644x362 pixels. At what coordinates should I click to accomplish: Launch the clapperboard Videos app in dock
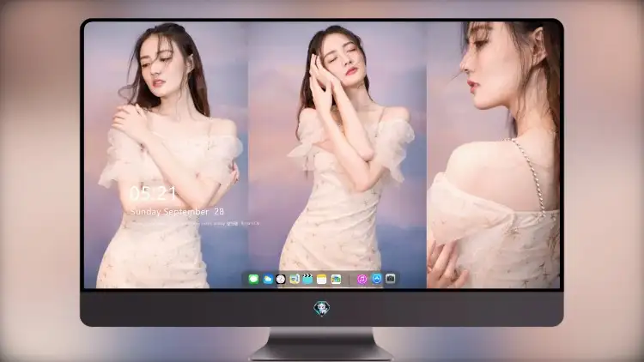point(307,279)
